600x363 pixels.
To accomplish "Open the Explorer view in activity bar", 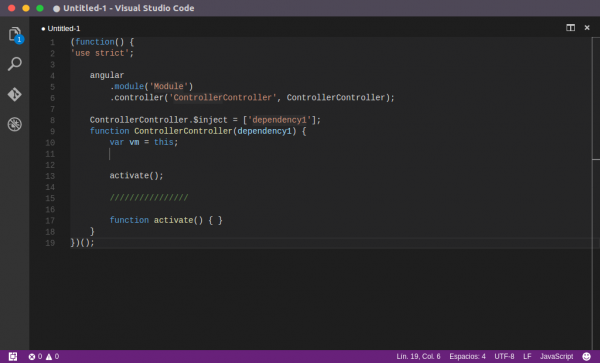I will coord(15,34).
